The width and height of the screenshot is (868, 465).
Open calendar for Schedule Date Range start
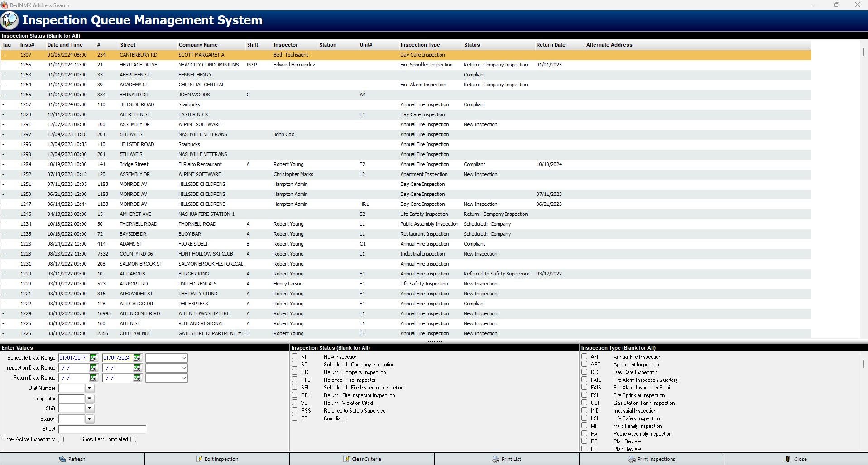click(93, 358)
